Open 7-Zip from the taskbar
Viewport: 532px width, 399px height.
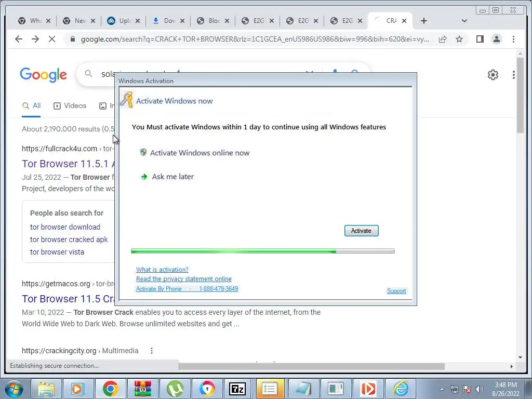click(x=237, y=389)
